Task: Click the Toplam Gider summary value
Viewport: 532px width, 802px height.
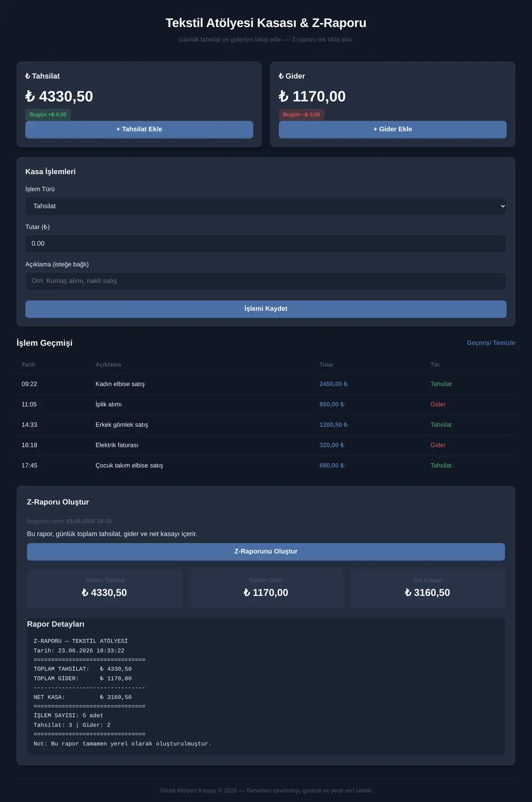Action: click(266, 593)
